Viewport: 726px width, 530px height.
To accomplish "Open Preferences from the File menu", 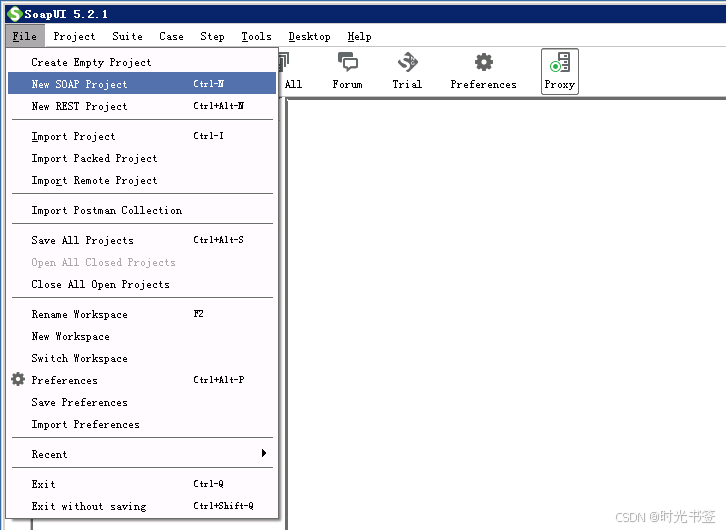I will (142, 380).
